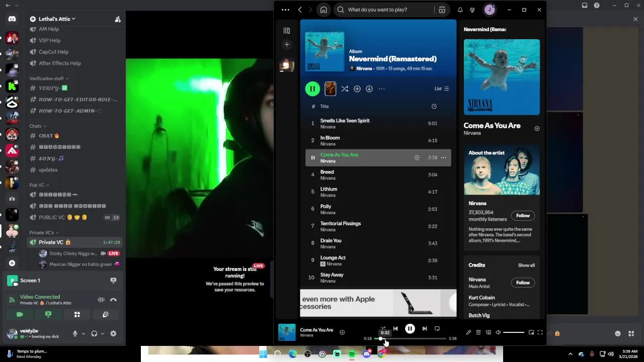This screenshot has width=644, height=362.
Task: Add Nevermind album to library
Action: [357, 88]
